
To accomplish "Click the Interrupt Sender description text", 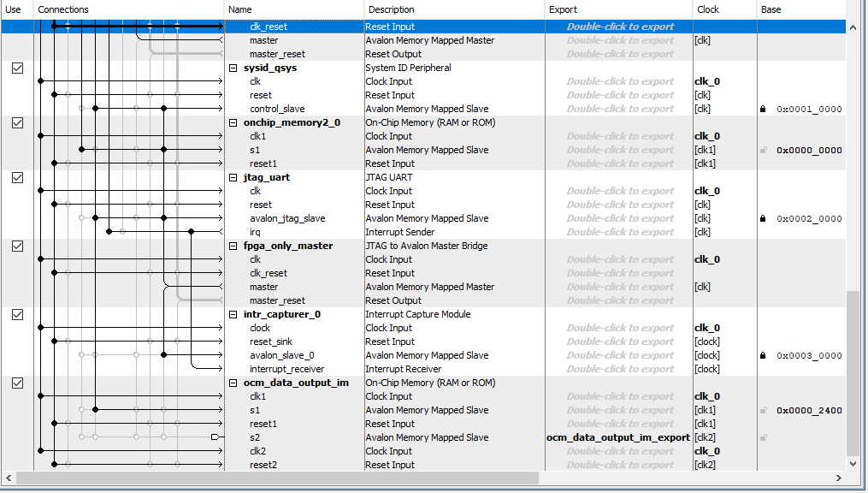I will (x=399, y=232).
